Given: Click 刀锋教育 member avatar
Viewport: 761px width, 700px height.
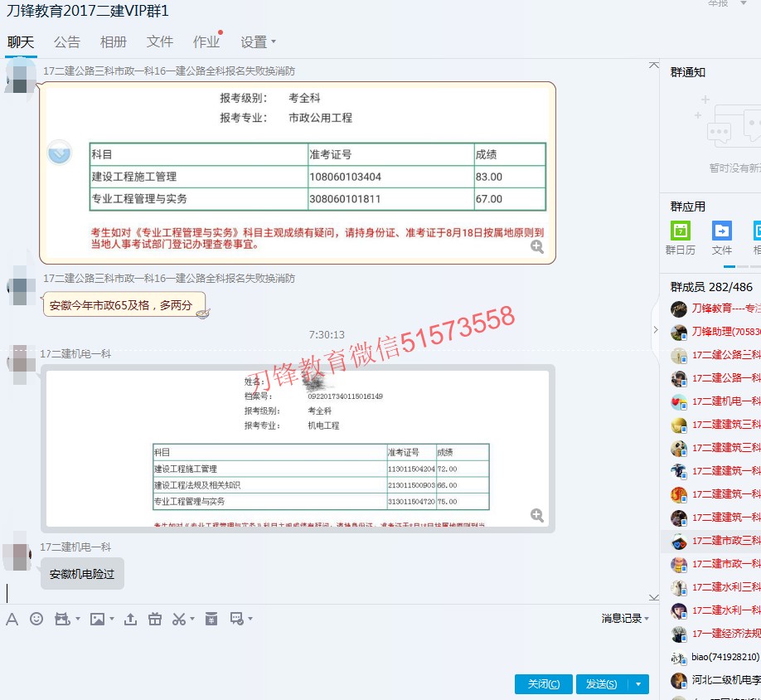Looking at the screenshot, I should pos(678,309).
